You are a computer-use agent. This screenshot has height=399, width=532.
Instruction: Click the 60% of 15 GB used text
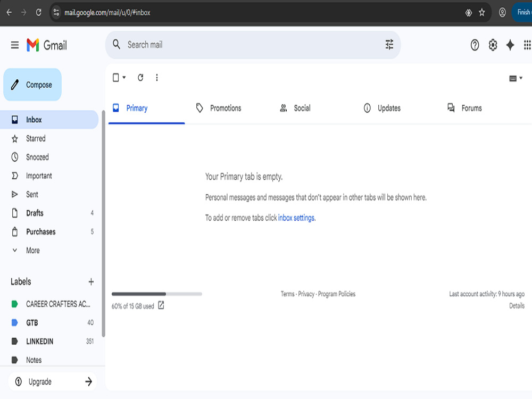132,306
